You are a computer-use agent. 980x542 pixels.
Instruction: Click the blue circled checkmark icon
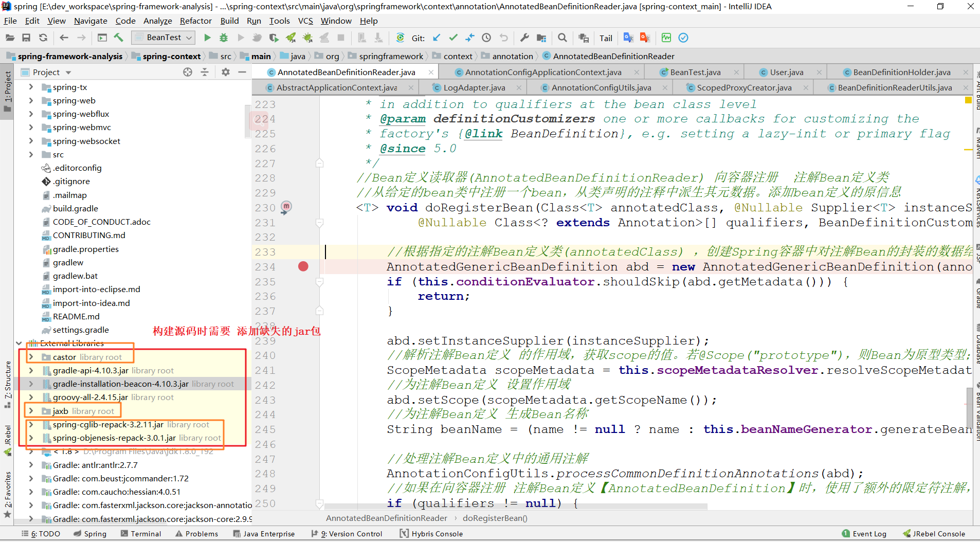683,38
